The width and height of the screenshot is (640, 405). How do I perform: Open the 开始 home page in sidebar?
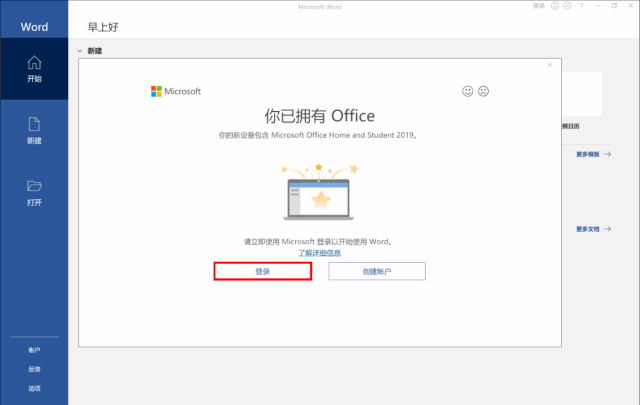tap(34, 69)
